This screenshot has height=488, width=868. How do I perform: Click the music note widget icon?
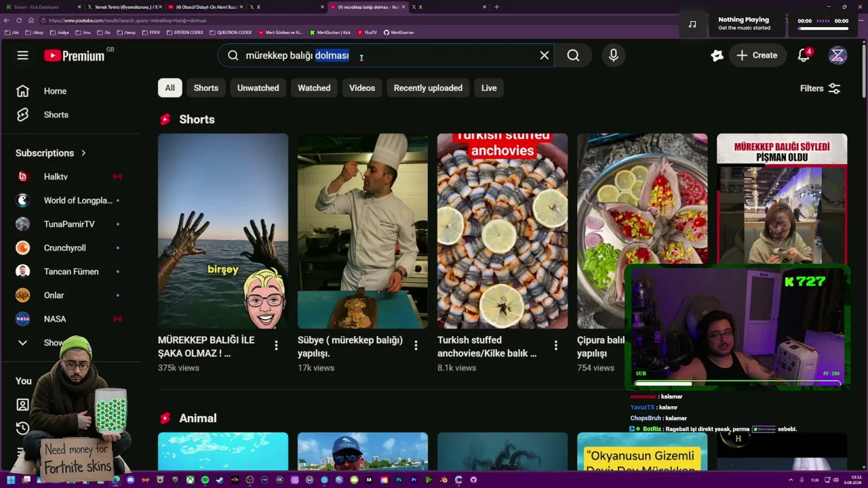(x=692, y=24)
